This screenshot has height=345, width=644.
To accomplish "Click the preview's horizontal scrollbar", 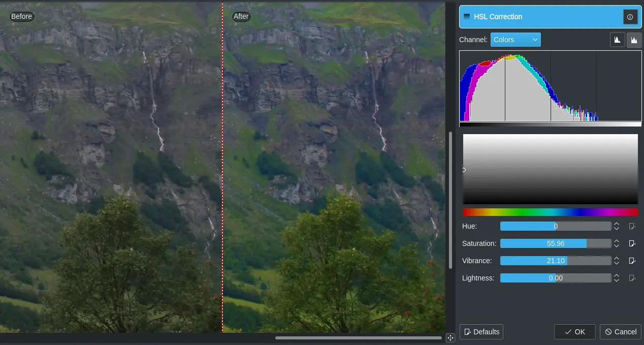I will click(358, 338).
